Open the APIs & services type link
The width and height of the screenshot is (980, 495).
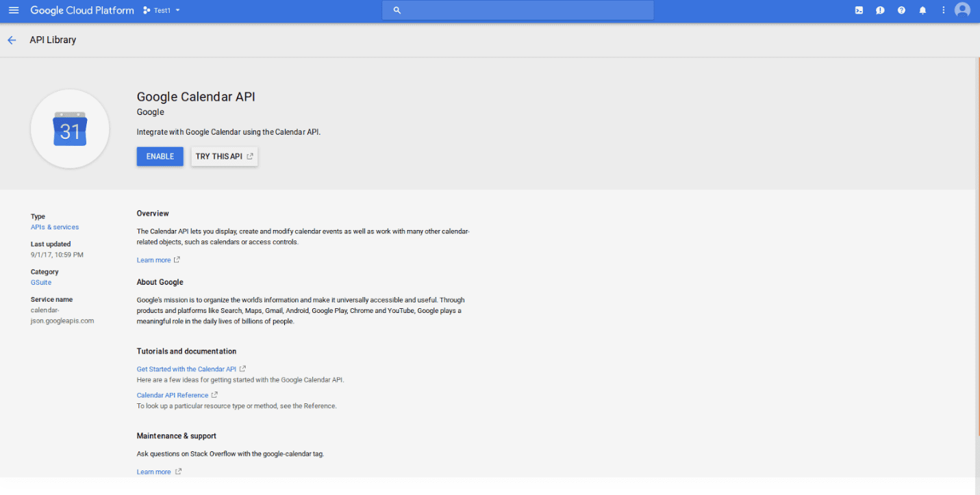[x=55, y=227]
